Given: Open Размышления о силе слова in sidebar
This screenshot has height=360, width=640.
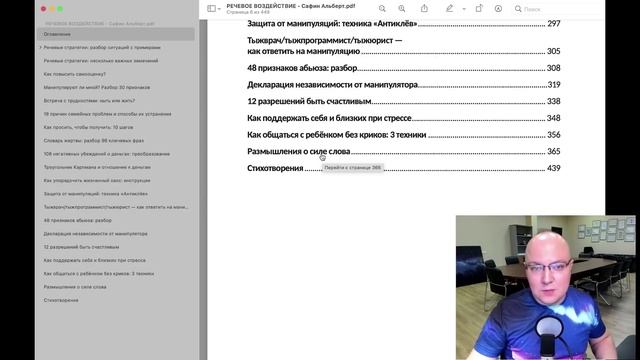Looking at the screenshot, I should (x=75, y=287).
